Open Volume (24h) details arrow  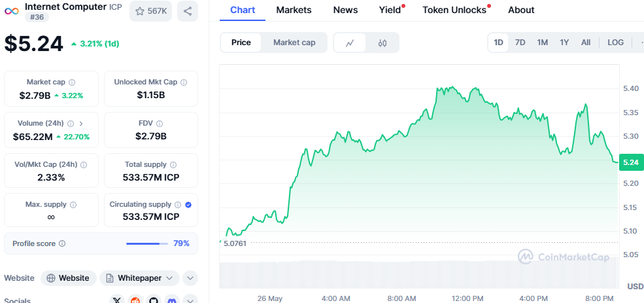[81, 123]
